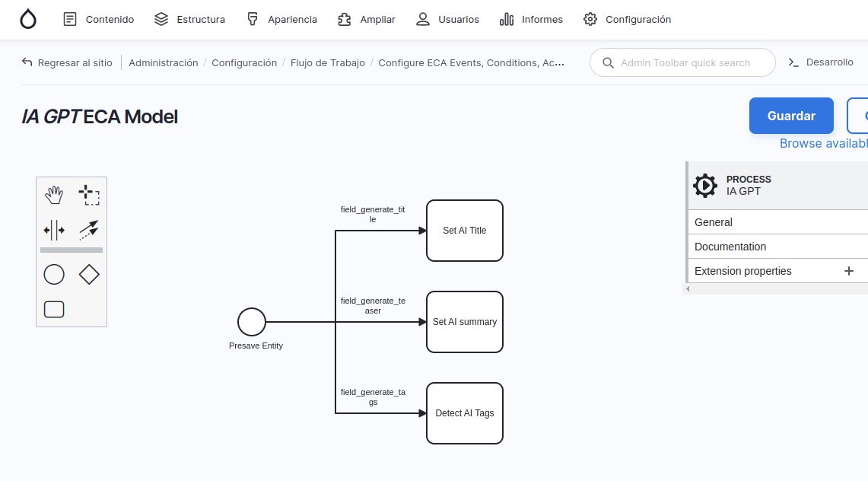
Task: Expand the Documentation properties section
Action: 730,247
